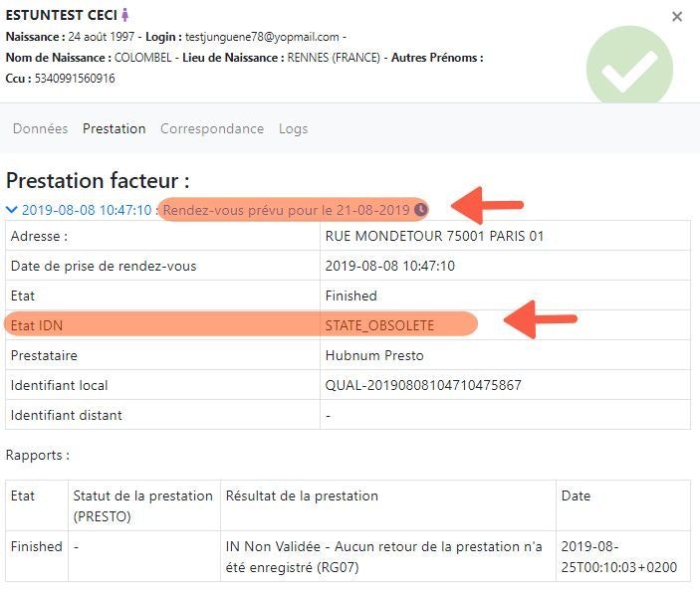Collapse the 2019-08-08 prestation chevron
Screen dimensions: 700x591
pos(12,210)
